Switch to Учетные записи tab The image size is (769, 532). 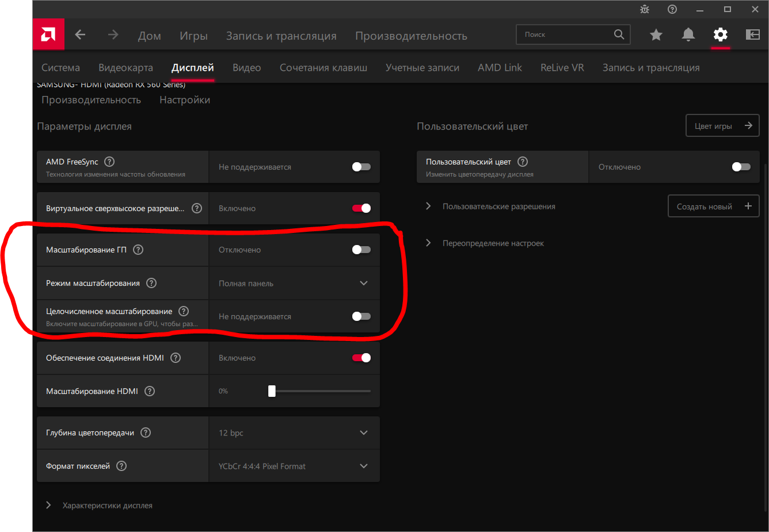click(422, 68)
